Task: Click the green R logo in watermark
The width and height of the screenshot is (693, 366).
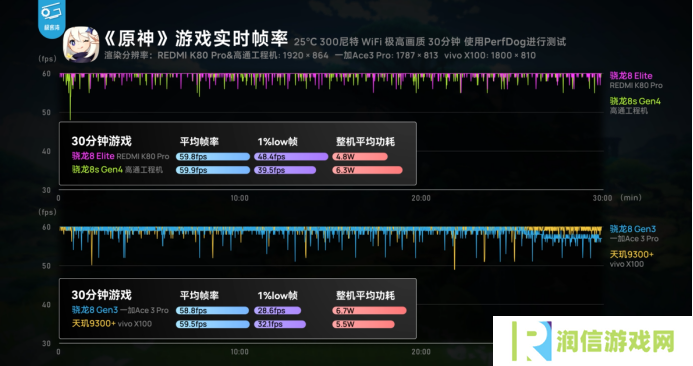Action: pos(532,342)
